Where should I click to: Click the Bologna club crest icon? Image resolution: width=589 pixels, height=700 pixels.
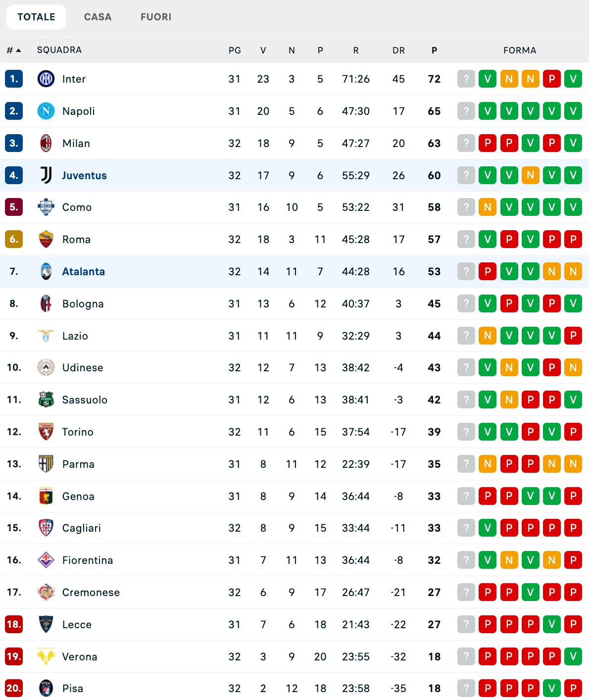click(x=46, y=303)
